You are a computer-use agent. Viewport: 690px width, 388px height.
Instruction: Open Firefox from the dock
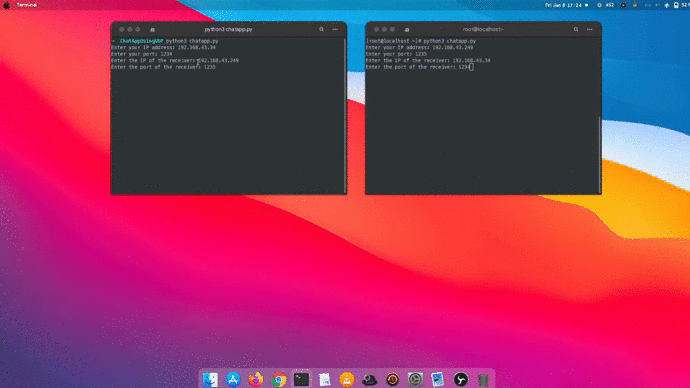[256, 379]
